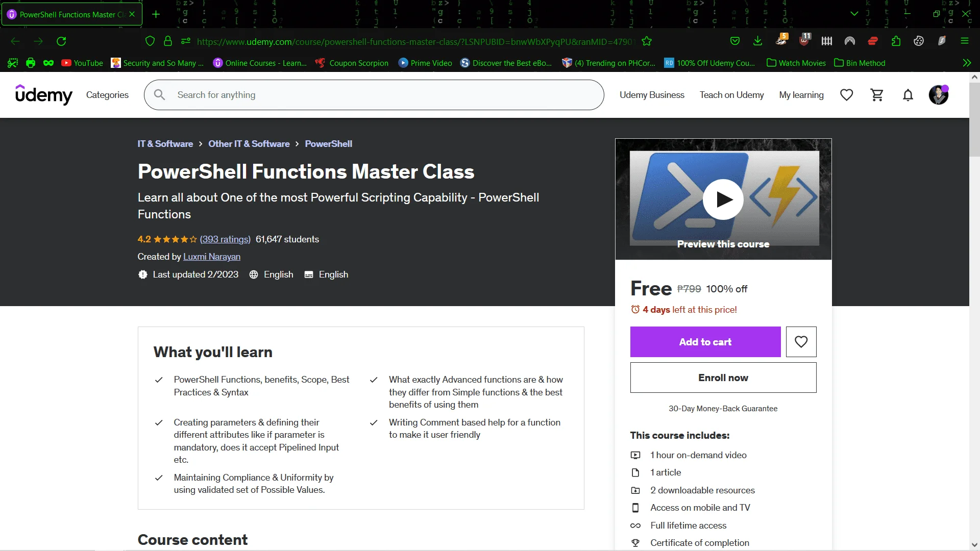Reload the page with refresh icon
The image size is (980, 551).
pyautogui.click(x=61, y=41)
